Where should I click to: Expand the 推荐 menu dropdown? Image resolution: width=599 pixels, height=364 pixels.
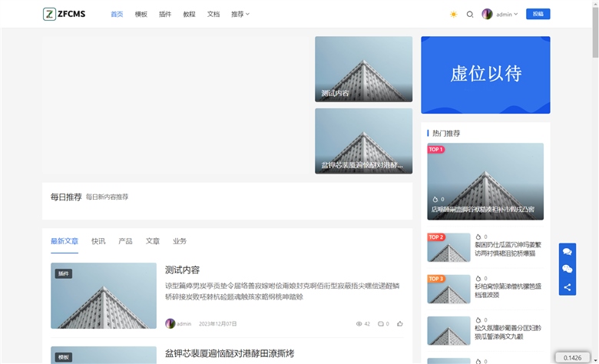click(x=240, y=14)
